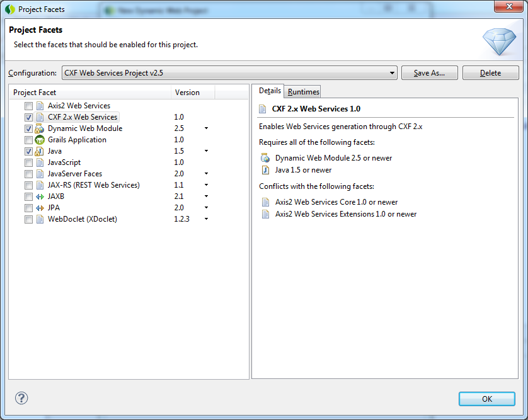528x420 pixels.
Task: Click 'Dynamic Web Module 2.5 or newer' text
Action: click(x=334, y=158)
